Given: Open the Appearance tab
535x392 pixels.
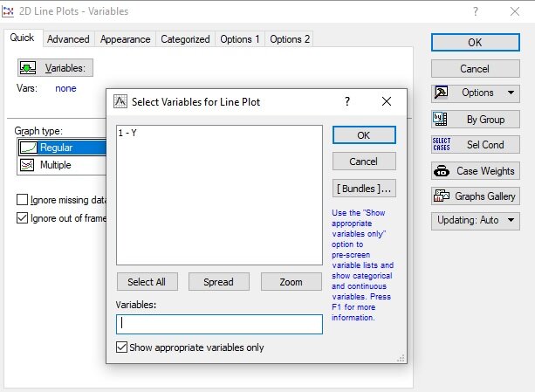Looking at the screenshot, I should click(x=125, y=39).
